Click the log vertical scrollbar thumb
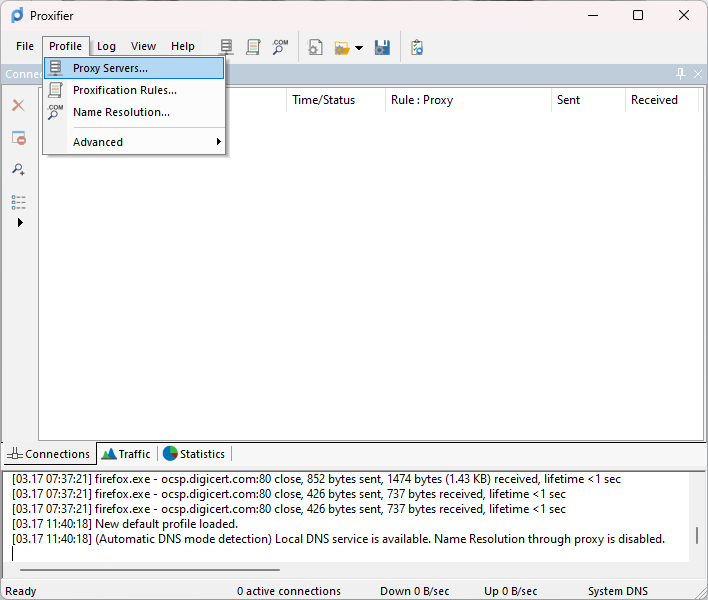708x600 pixels. (x=697, y=535)
